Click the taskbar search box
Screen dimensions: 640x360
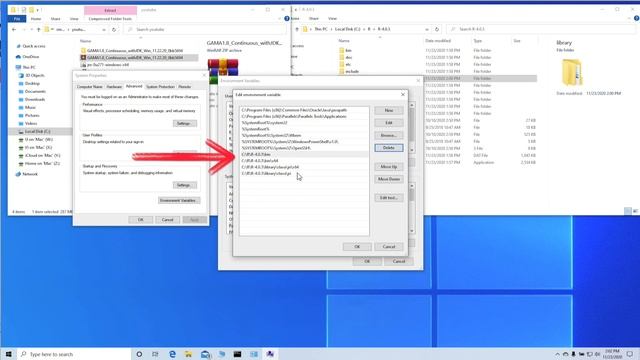click(x=74, y=354)
